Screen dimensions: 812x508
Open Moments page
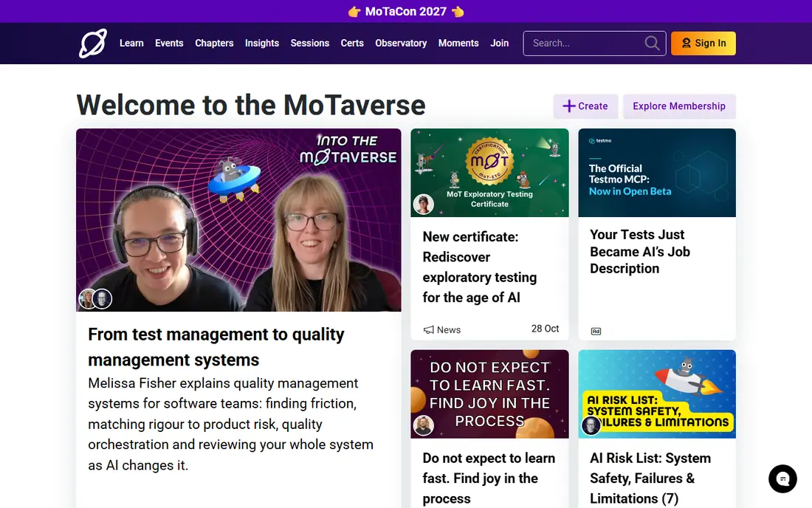pyautogui.click(x=458, y=43)
